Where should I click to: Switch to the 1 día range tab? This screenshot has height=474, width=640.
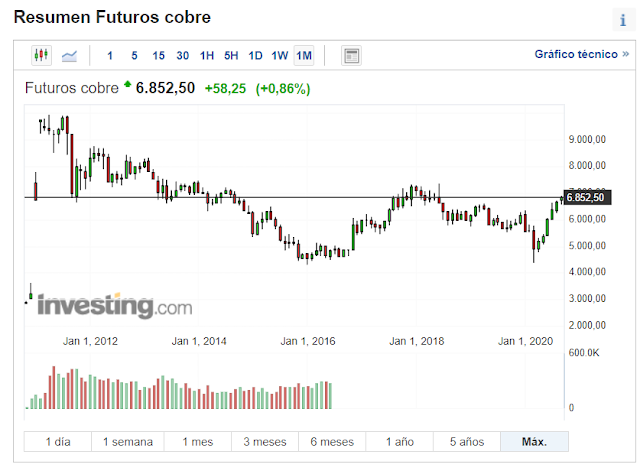pyautogui.click(x=58, y=441)
